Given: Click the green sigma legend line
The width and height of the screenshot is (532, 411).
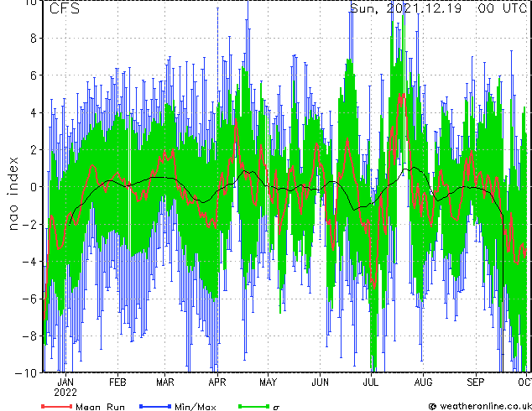Looking at the screenshot, I should (x=254, y=406).
